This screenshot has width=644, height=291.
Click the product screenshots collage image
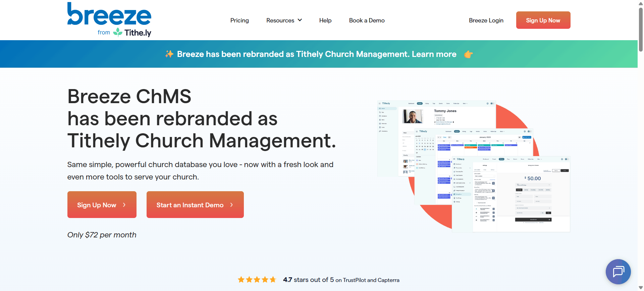[x=474, y=166]
